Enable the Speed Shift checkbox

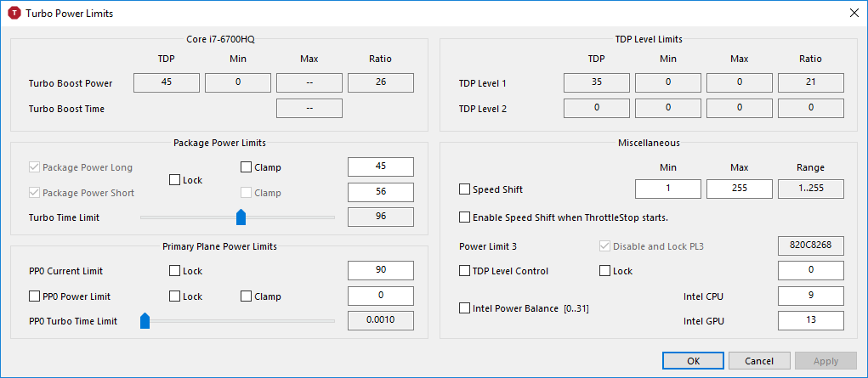tap(464, 189)
